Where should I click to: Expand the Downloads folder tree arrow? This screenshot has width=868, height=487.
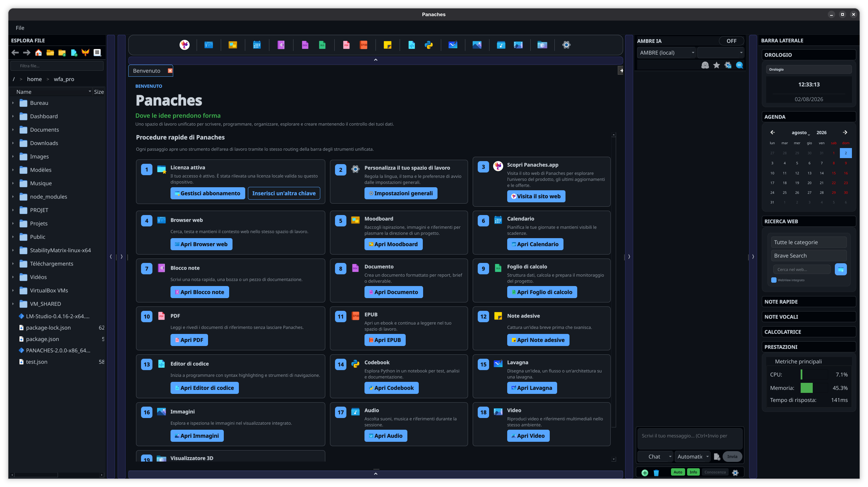[x=13, y=143]
